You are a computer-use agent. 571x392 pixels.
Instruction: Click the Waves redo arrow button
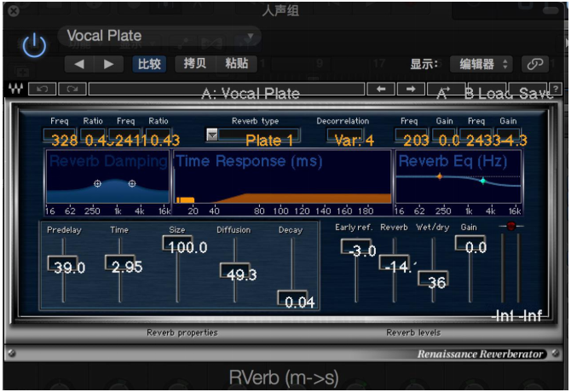click(x=72, y=89)
